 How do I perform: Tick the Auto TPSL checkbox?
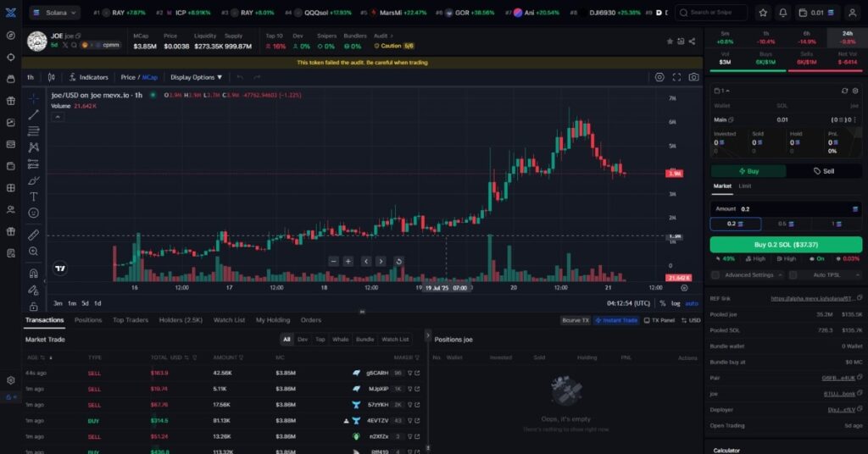coord(793,274)
